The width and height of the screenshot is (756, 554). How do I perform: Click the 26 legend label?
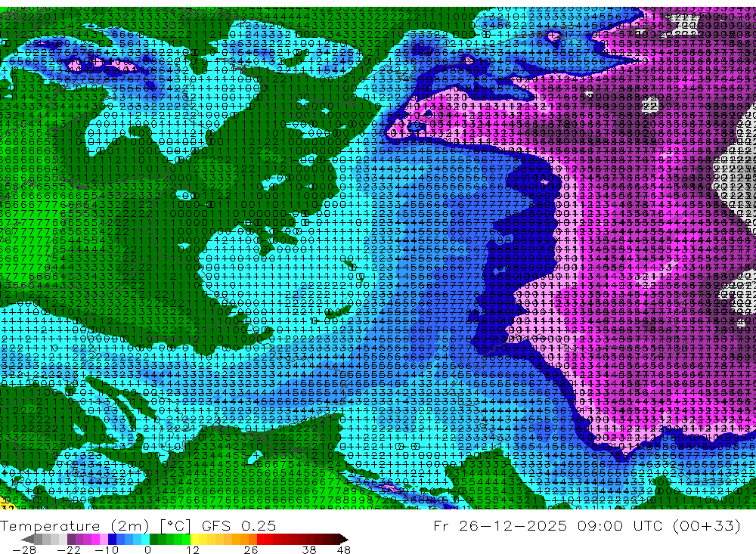coord(250,549)
